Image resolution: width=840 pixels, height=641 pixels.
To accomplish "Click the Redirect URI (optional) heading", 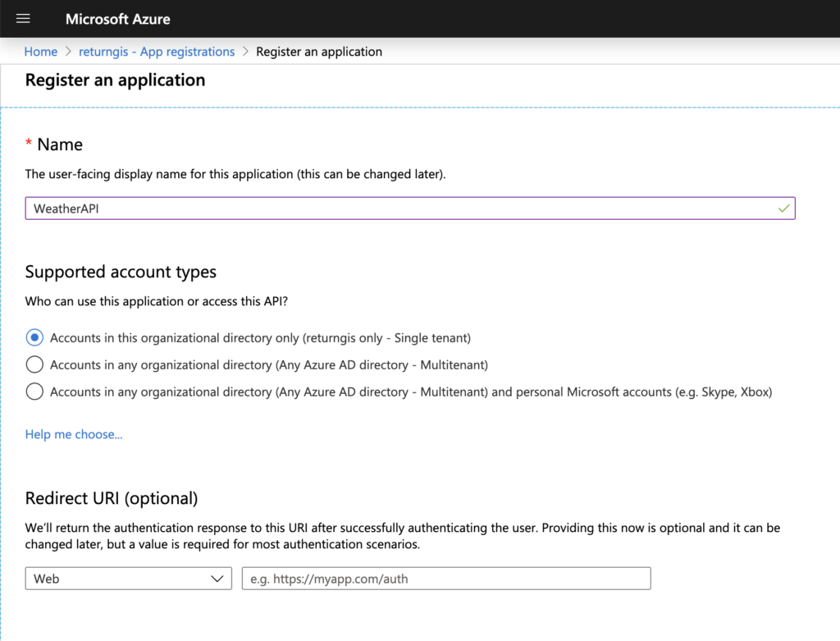I will coord(112,498).
